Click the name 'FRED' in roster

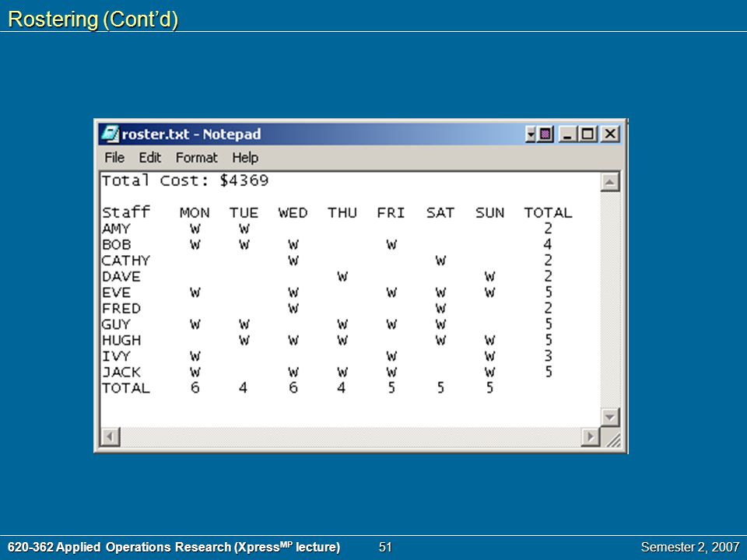point(121,309)
